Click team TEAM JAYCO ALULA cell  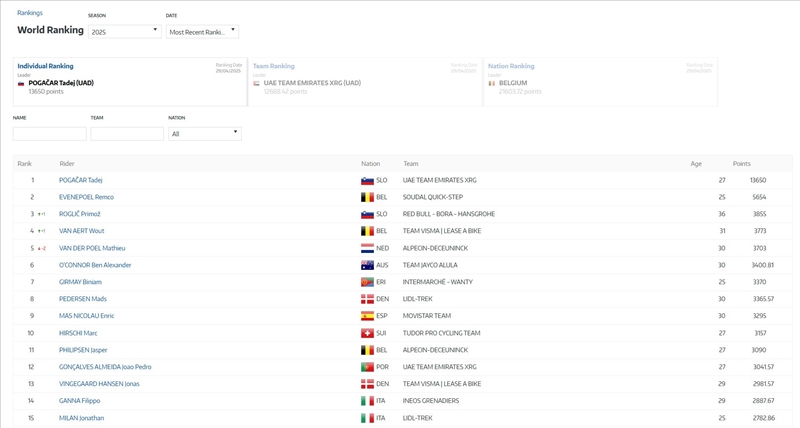coord(430,265)
